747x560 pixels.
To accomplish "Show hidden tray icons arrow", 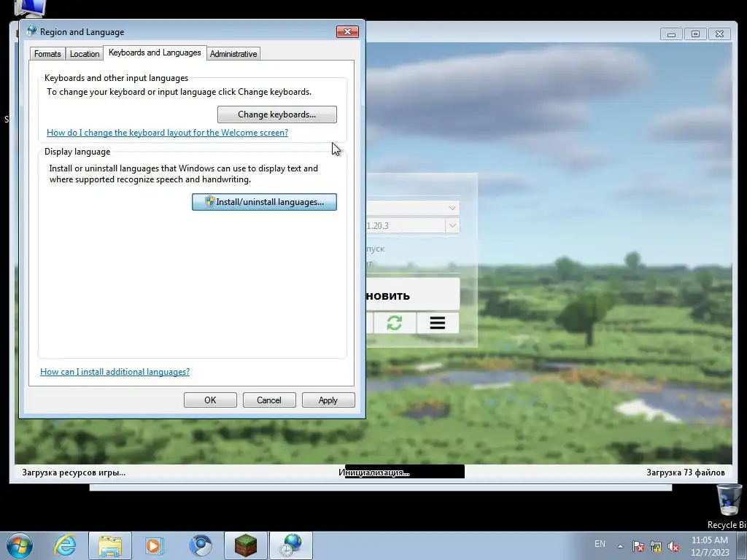I will click(x=620, y=545).
